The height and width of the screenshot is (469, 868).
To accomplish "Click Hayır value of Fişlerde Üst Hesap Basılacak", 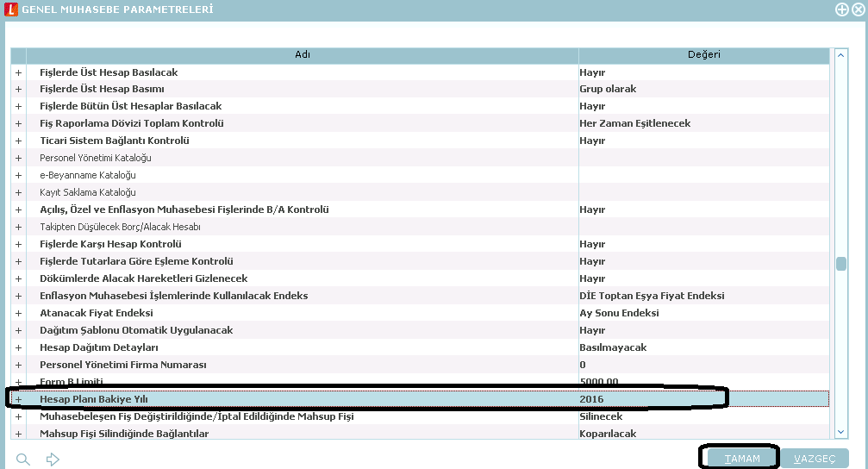I will [592, 72].
